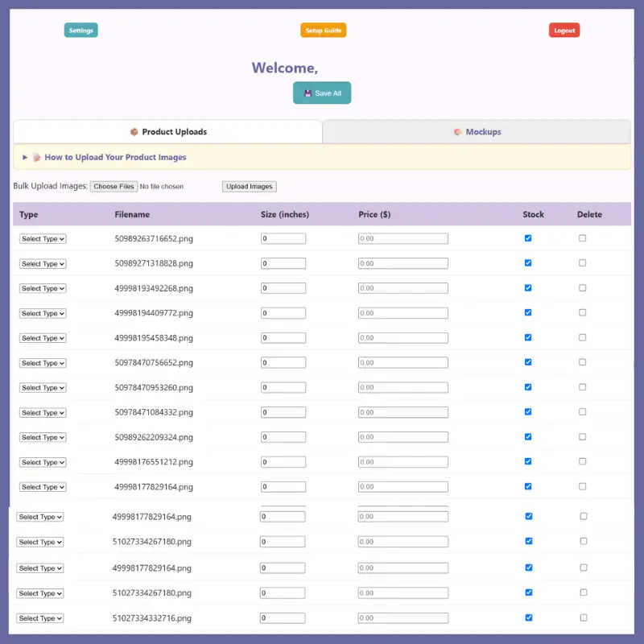
Task: Open Select Type dropdown for 50989271318828.png
Action: tap(43, 264)
